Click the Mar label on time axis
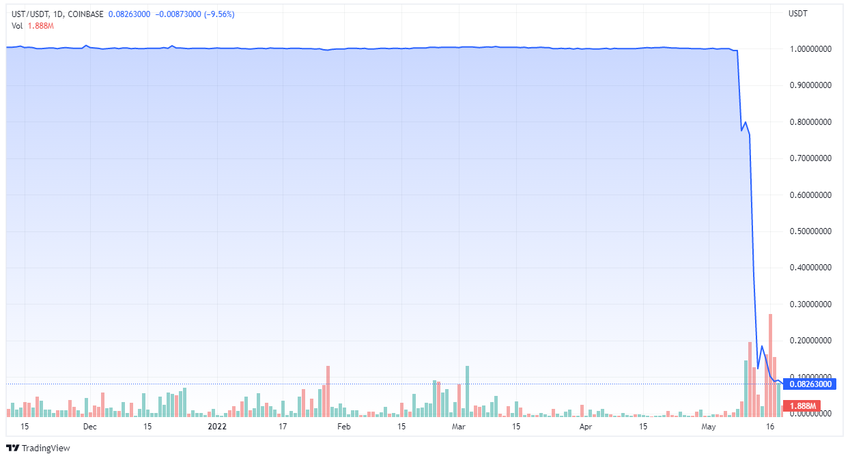Image resolution: width=850 pixels, height=456 pixels. 459,427
